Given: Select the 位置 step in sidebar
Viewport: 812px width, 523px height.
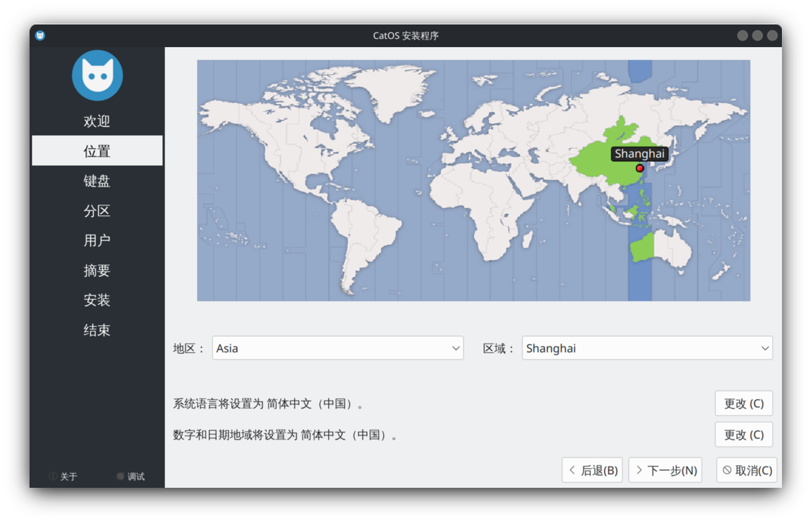Looking at the screenshot, I should (97, 150).
